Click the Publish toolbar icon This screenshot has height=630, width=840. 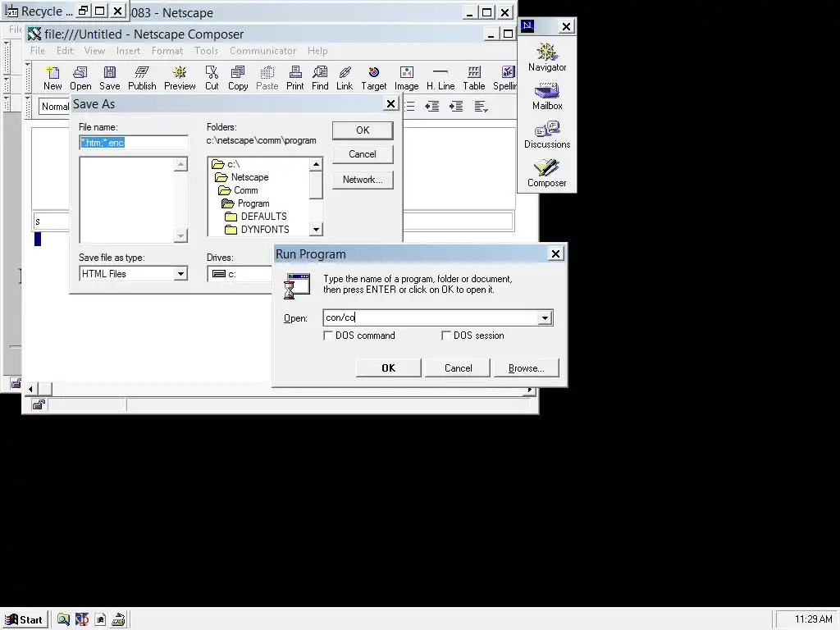click(142, 78)
